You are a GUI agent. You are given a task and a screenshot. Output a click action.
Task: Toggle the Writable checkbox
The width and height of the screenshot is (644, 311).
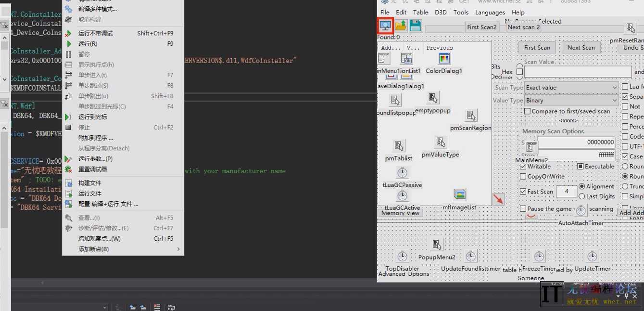(523, 167)
